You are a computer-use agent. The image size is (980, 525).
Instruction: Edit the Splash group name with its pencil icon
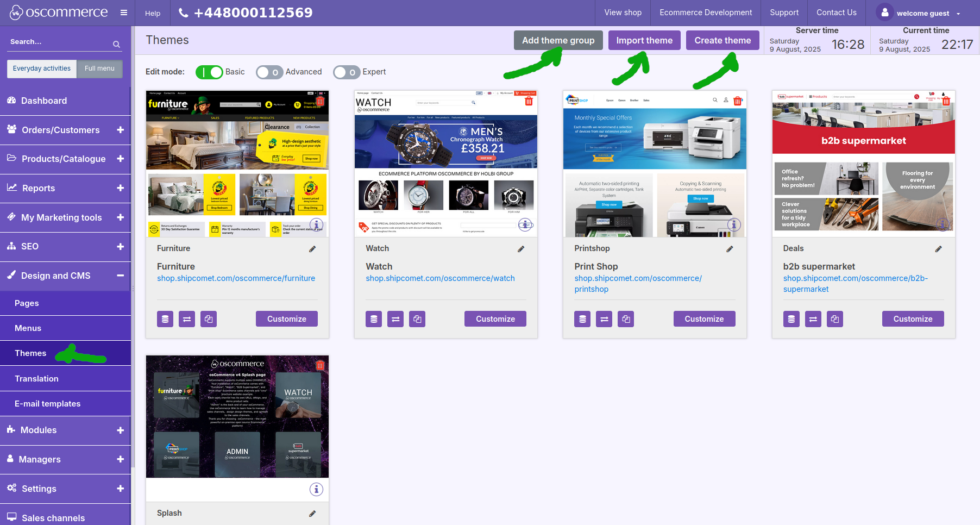click(312, 514)
